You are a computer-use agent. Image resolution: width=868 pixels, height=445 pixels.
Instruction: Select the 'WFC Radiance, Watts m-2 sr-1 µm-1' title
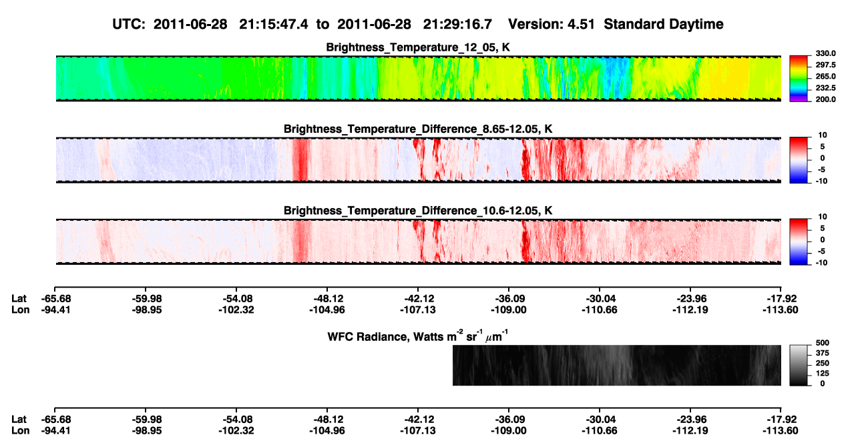tap(418, 335)
